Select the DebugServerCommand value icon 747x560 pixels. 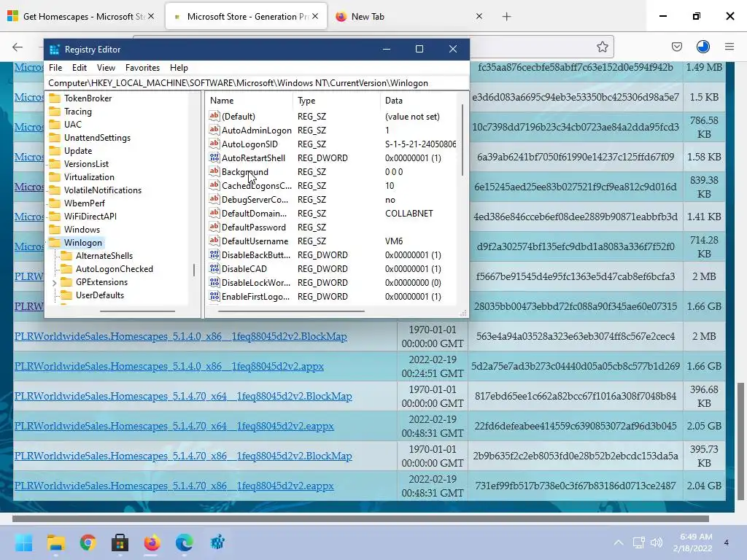(214, 199)
